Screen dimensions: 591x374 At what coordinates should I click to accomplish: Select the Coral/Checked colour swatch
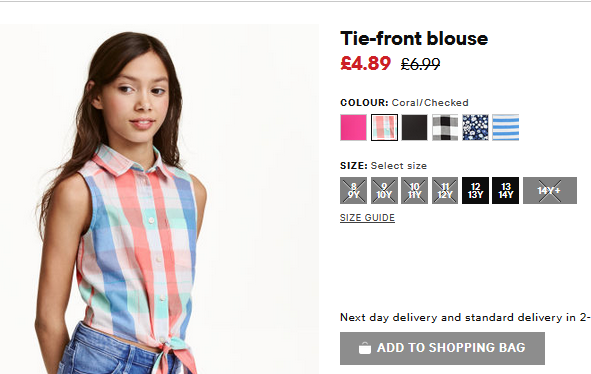(384, 127)
